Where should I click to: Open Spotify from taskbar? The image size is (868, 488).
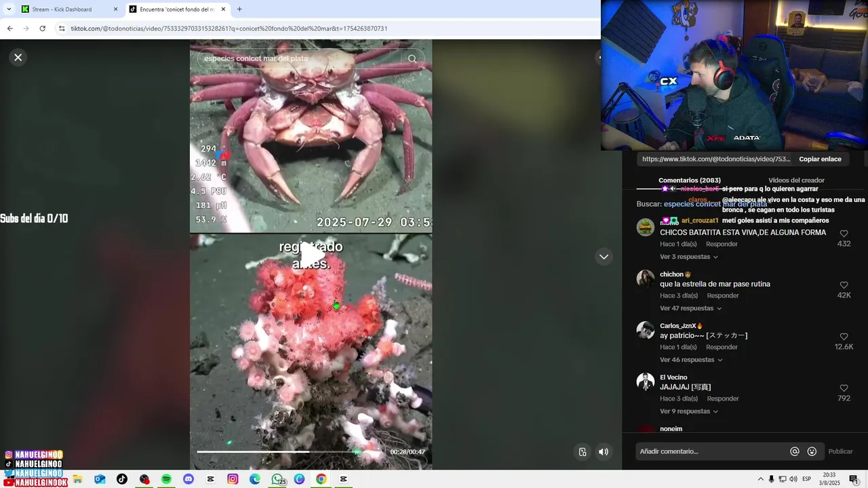click(x=166, y=479)
